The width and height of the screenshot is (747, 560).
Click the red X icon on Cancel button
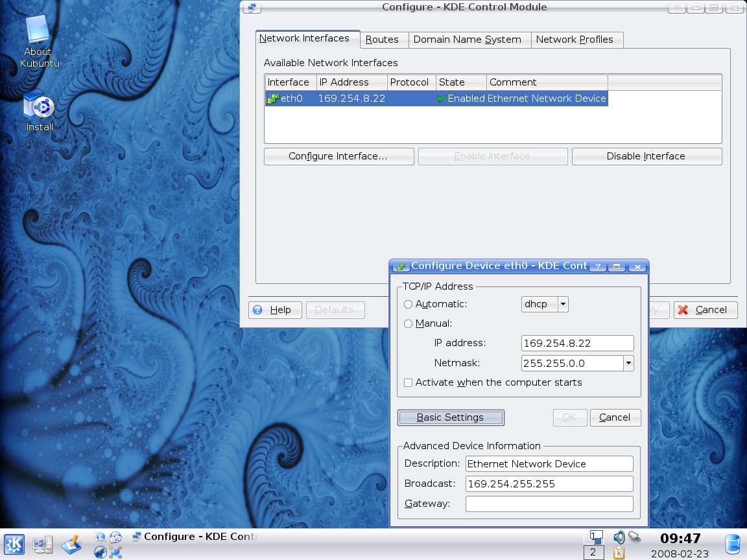[x=683, y=310]
